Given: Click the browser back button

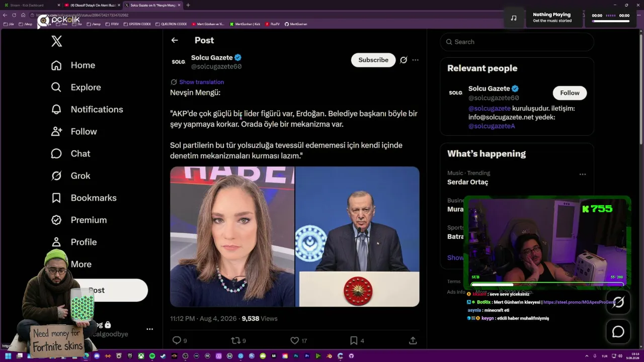Looking at the screenshot, I should tap(5, 15).
